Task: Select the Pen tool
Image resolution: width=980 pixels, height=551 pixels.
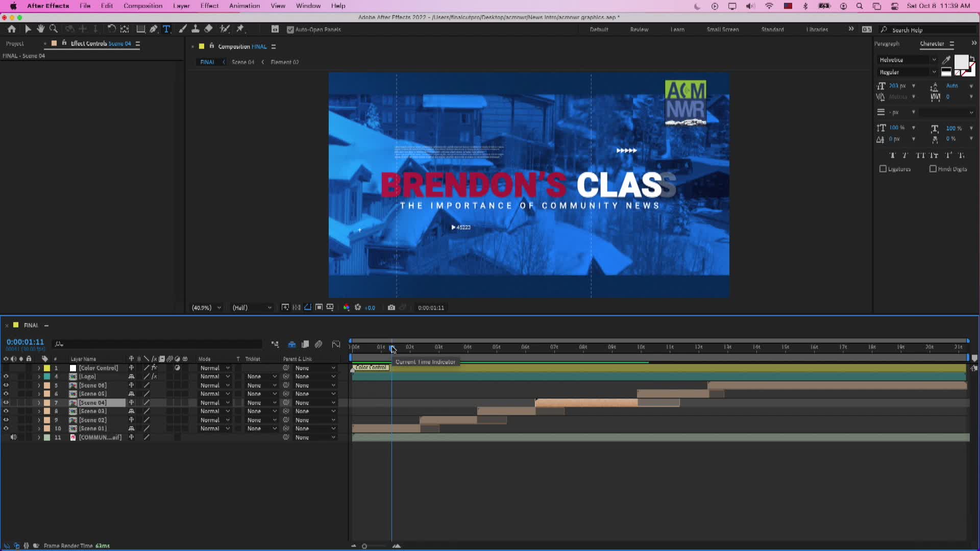Action: 154,30
